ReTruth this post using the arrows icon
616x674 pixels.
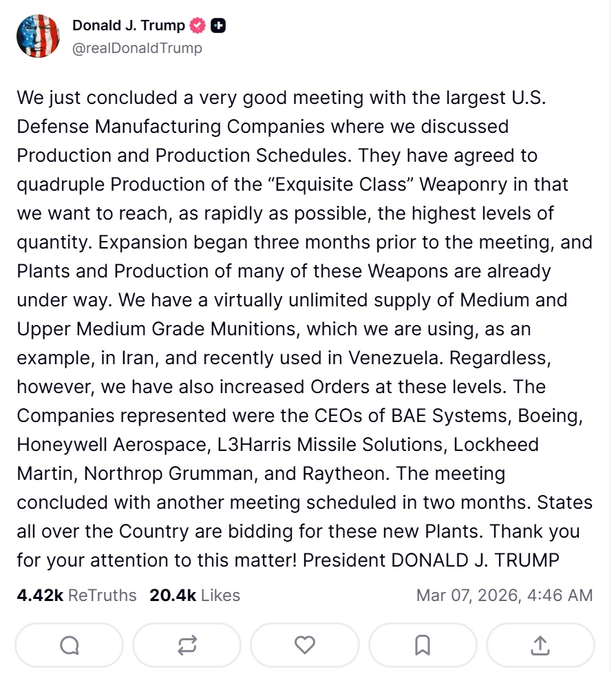pyautogui.click(x=187, y=645)
